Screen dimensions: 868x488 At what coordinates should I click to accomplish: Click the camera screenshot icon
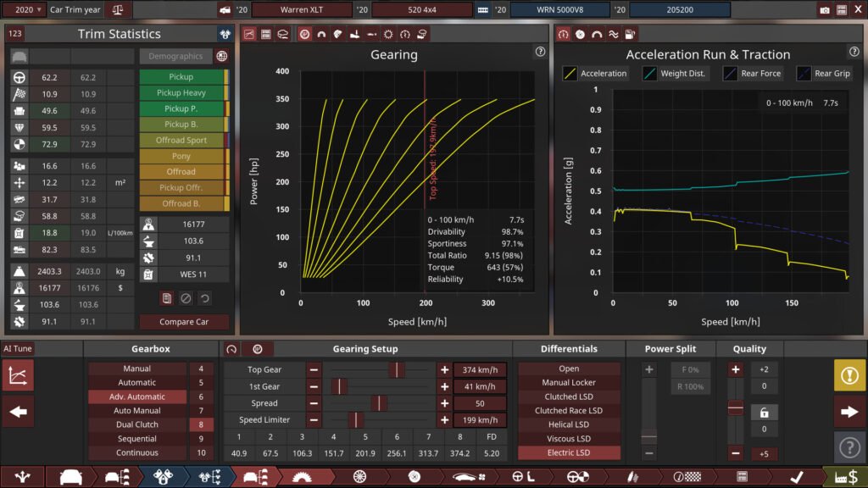point(824,10)
